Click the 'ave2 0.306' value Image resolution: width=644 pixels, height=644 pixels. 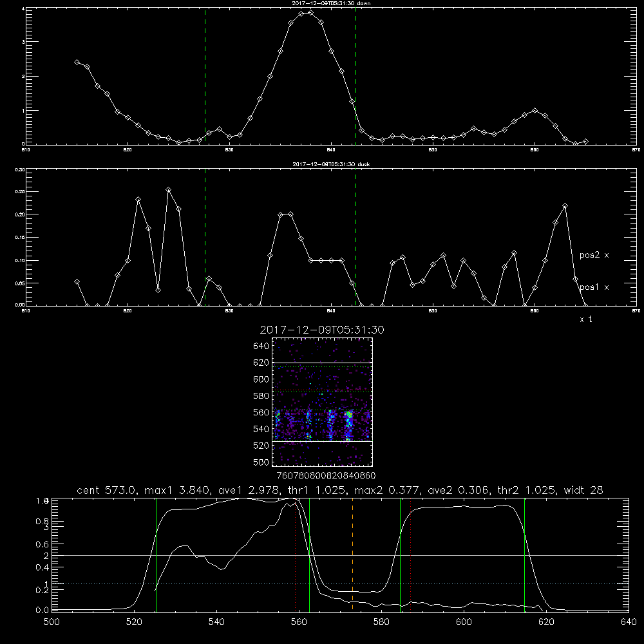(x=458, y=490)
